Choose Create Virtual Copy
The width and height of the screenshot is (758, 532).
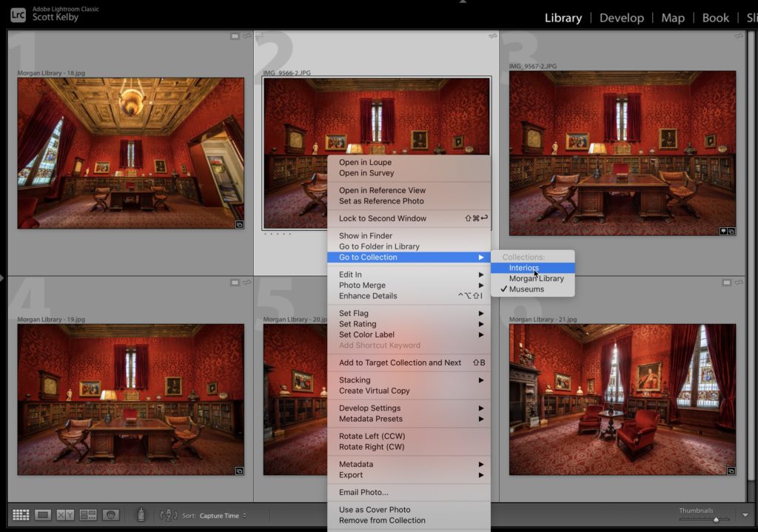point(409,391)
